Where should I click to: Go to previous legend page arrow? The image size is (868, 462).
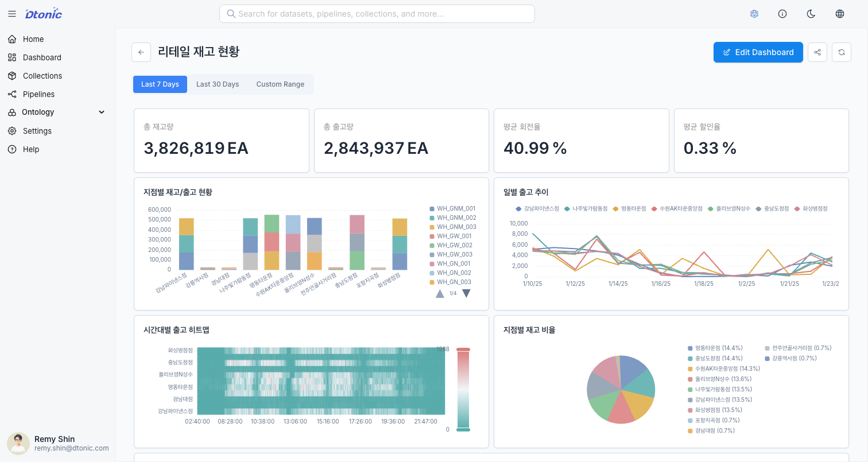coord(440,293)
